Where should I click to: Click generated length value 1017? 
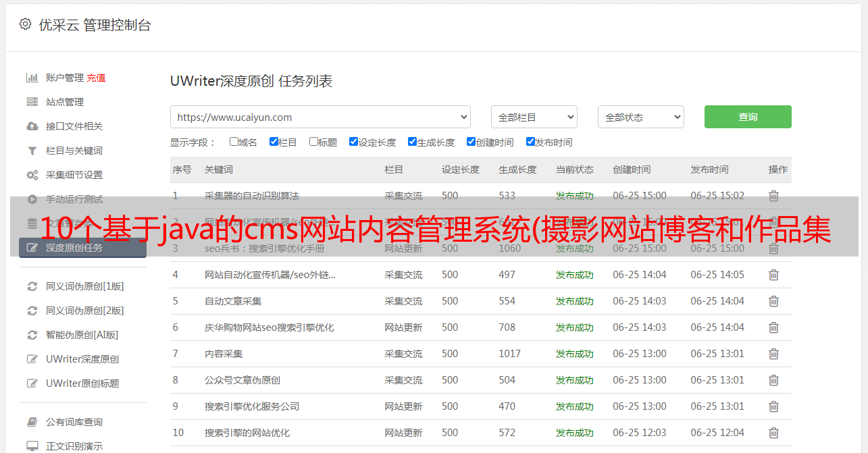tap(510, 354)
